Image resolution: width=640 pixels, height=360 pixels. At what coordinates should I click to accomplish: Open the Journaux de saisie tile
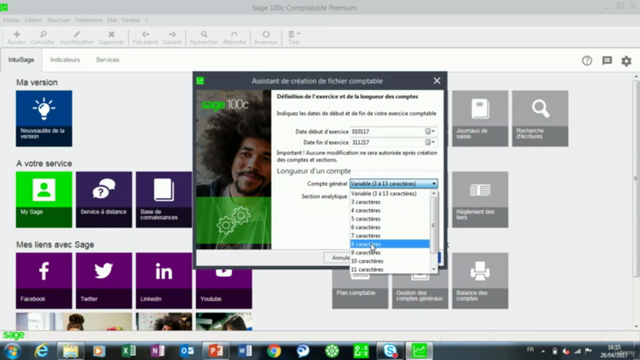click(480, 118)
